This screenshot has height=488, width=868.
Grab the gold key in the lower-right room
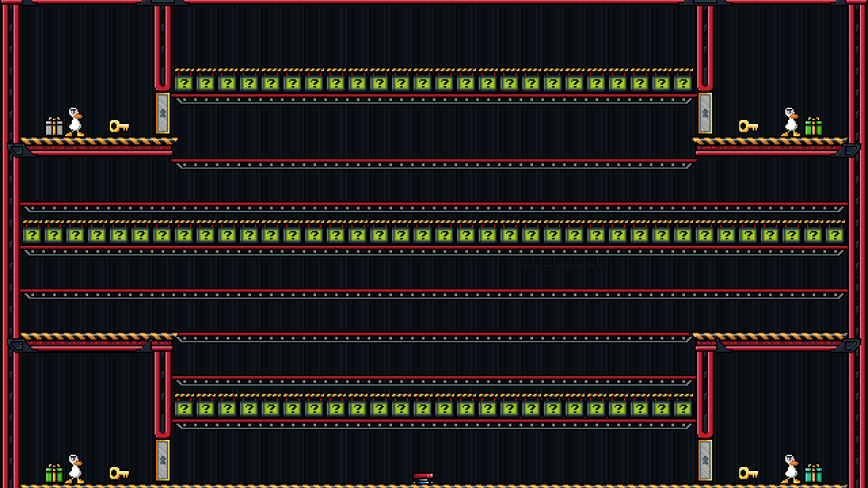749,473
